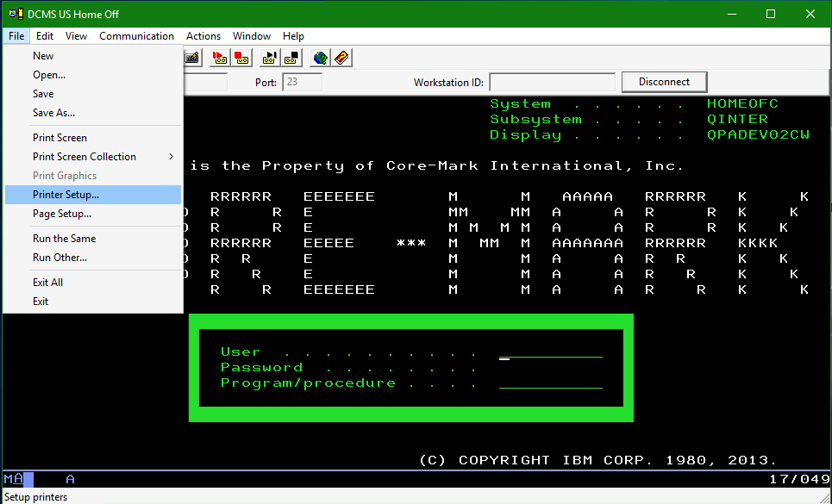This screenshot has height=504, width=832.
Task: Click cursor position 17/049 in status line
Action: point(799,479)
